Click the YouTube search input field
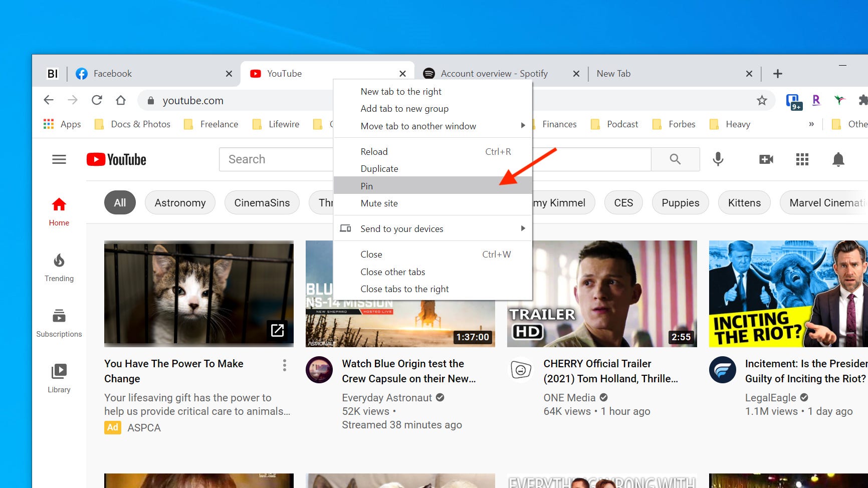 [x=276, y=159]
